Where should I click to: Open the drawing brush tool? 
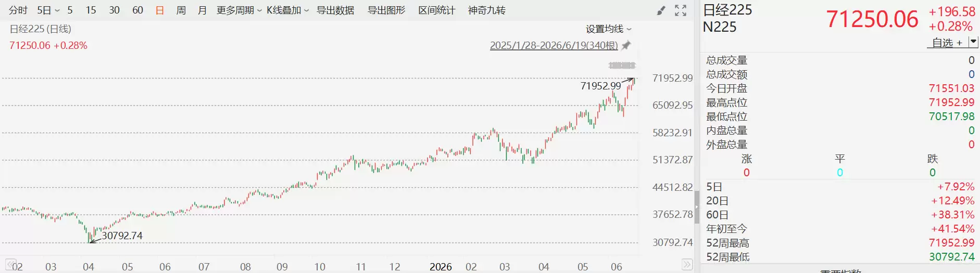pyautogui.click(x=661, y=10)
